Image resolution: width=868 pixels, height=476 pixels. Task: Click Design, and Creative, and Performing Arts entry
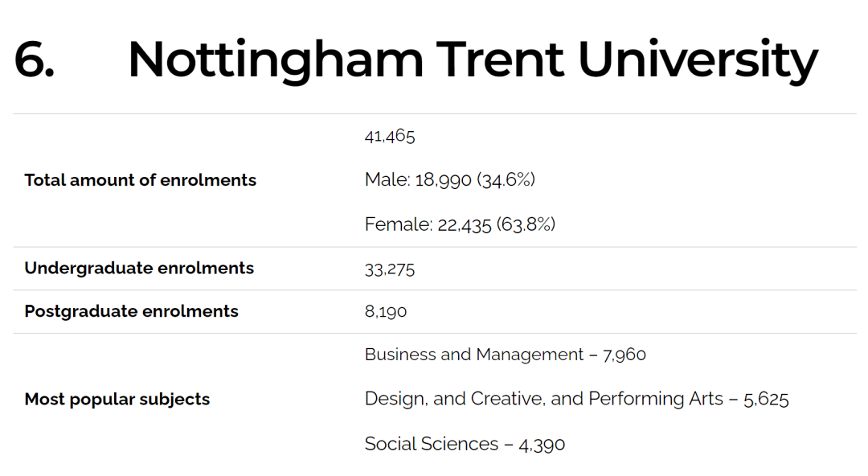pyautogui.click(x=577, y=399)
